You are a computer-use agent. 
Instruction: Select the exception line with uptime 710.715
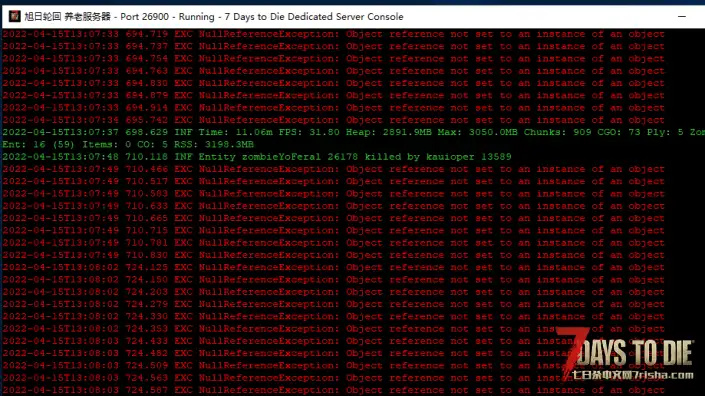tap(333, 231)
